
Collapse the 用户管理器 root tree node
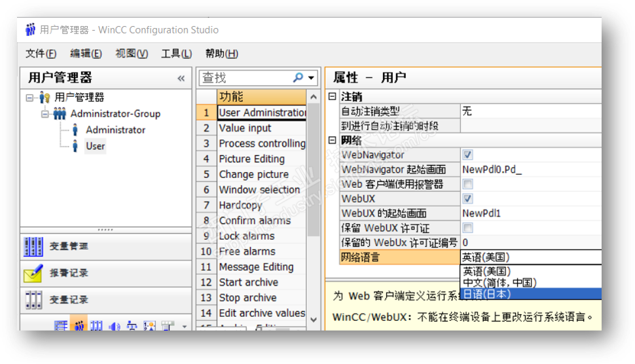point(29,98)
